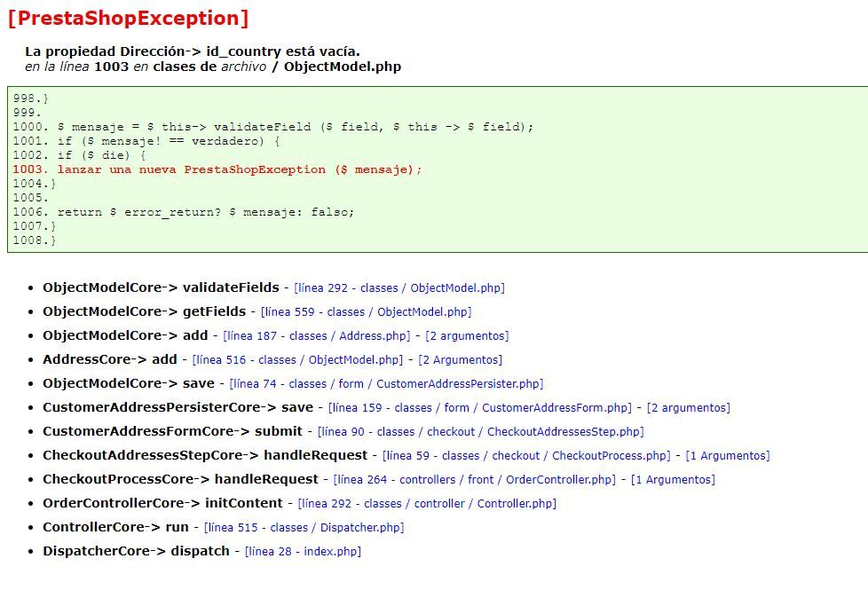Click the Dispatcher.php línea 515 link
This screenshot has width=868, height=590.
tap(304, 528)
